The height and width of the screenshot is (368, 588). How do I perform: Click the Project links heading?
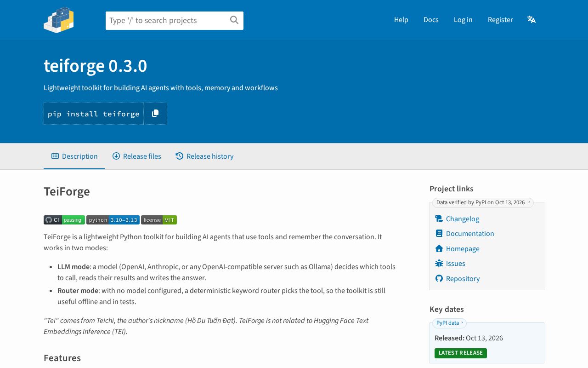pos(452,189)
